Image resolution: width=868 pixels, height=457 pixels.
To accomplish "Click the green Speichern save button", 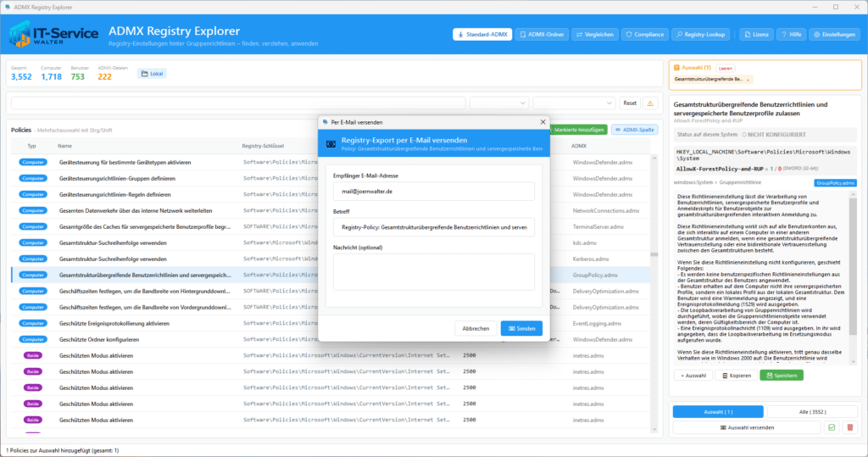I will [x=781, y=376].
